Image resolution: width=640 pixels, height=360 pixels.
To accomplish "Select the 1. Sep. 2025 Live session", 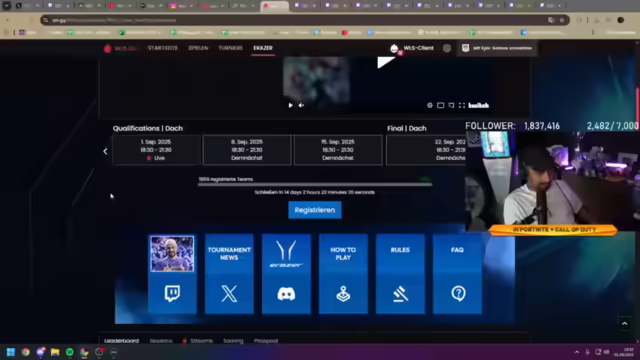I will [156, 150].
